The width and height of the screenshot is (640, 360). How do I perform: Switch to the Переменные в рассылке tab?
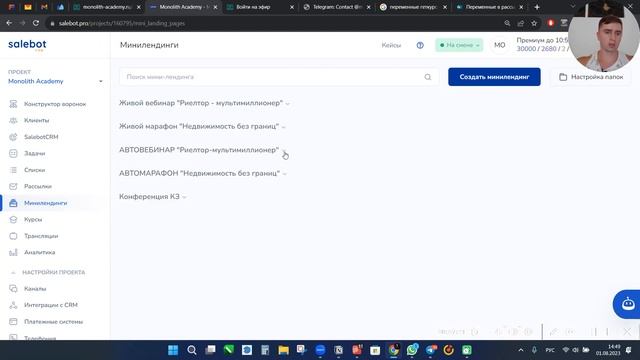(488, 7)
